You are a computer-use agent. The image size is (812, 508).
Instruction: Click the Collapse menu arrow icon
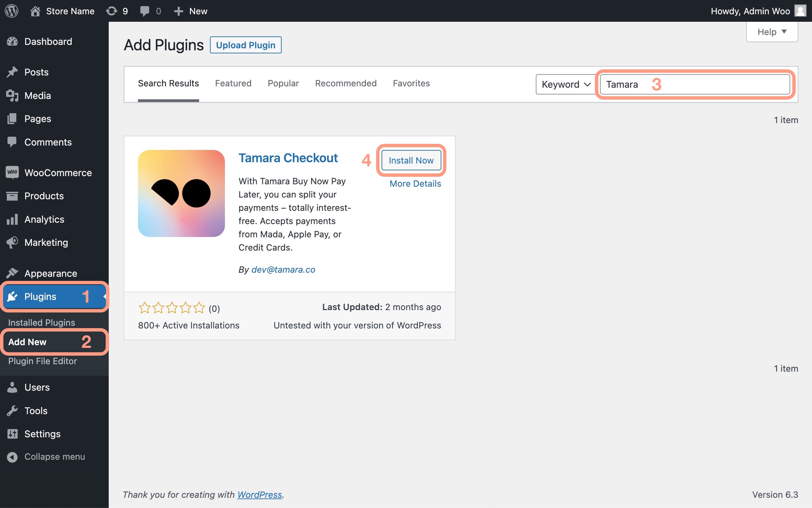[12, 457]
